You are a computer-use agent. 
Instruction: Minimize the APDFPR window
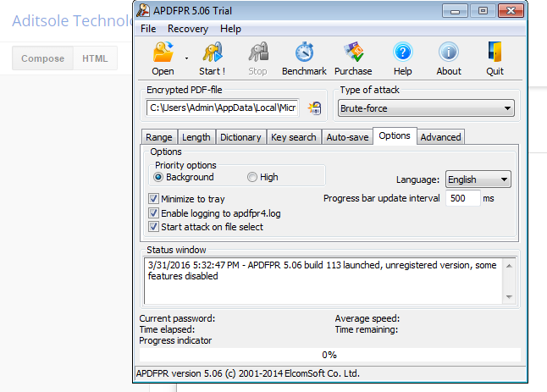[455, 11]
